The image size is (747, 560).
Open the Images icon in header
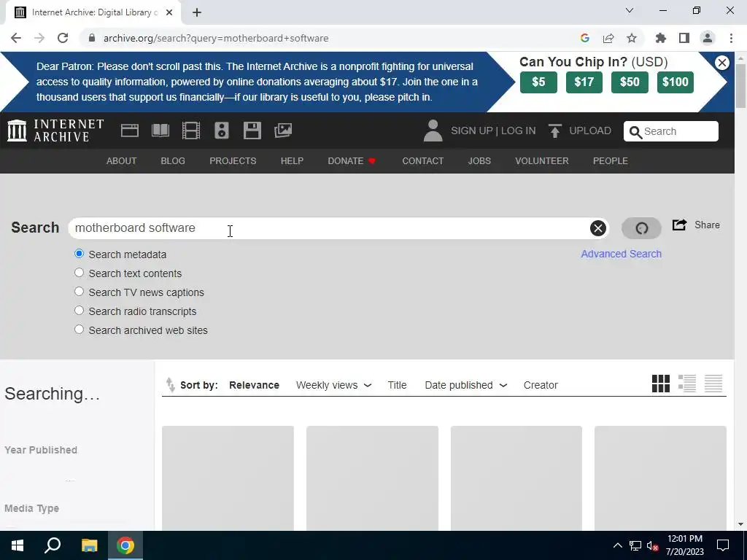[x=283, y=131]
